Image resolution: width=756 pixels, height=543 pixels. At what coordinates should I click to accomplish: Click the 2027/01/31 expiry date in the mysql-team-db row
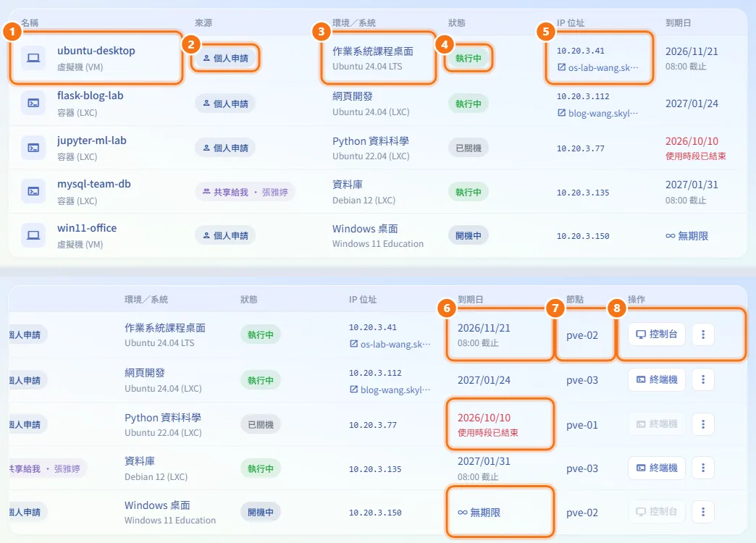pyautogui.click(x=692, y=185)
